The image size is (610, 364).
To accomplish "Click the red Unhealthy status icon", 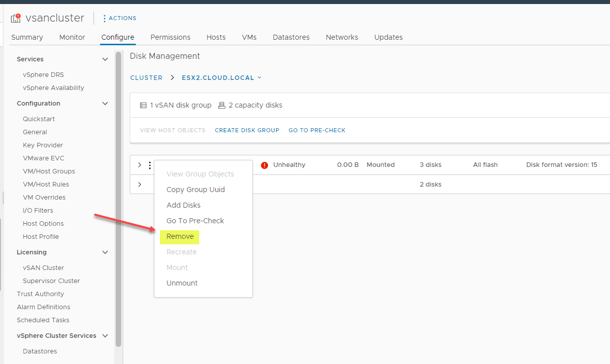I will click(x=265, y=165).
